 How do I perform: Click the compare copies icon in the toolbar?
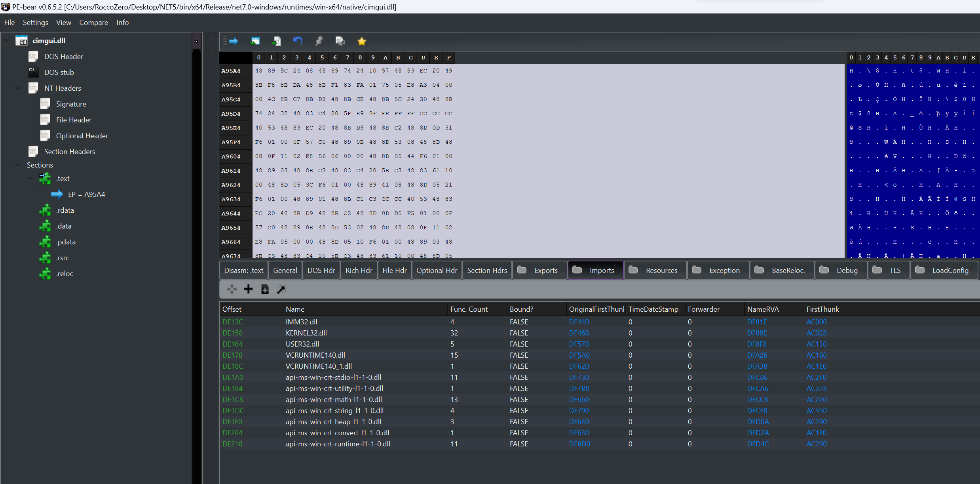point(340,41)
